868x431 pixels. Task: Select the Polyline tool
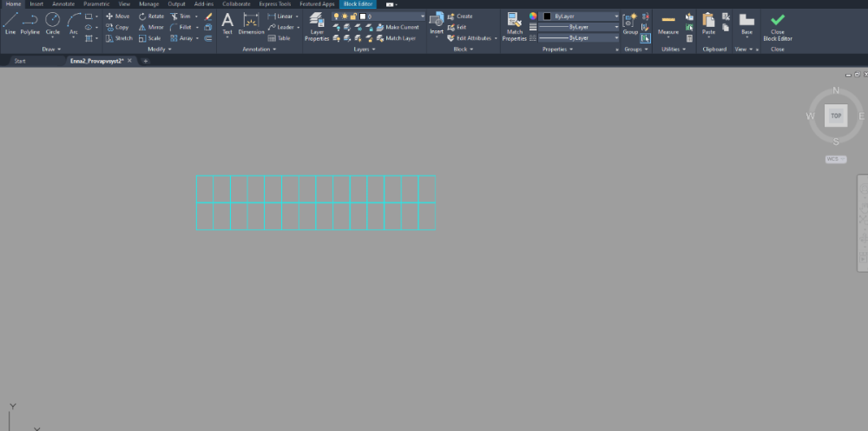click(x=30, y=23)
